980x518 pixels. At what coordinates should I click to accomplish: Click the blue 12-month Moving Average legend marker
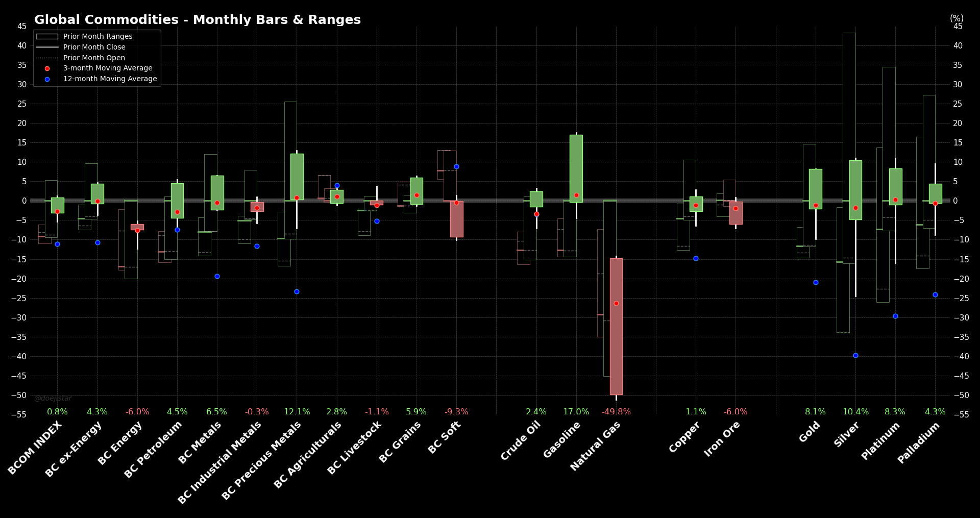(47, 79)
